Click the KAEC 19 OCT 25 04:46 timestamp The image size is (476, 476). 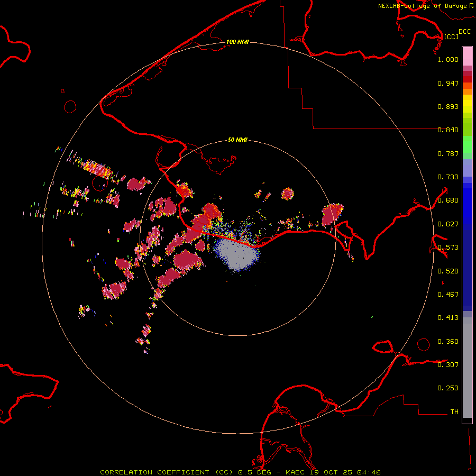(x=333, y=472)
